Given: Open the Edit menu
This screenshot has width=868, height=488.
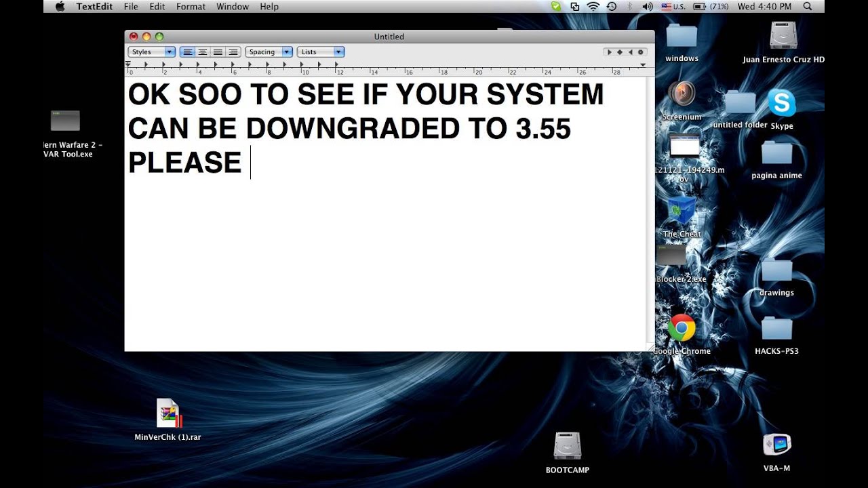Looking at the screenshot, I should pos(157,7).
